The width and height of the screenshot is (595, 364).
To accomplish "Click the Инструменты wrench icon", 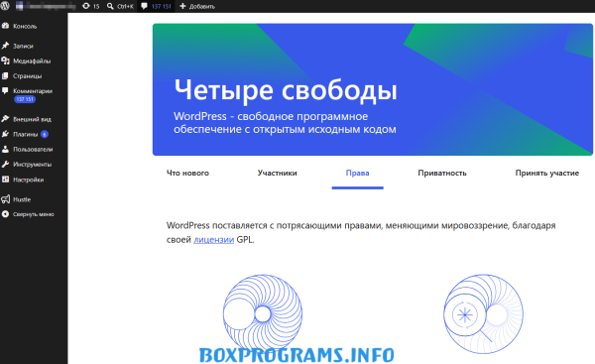I will (5, 165).
